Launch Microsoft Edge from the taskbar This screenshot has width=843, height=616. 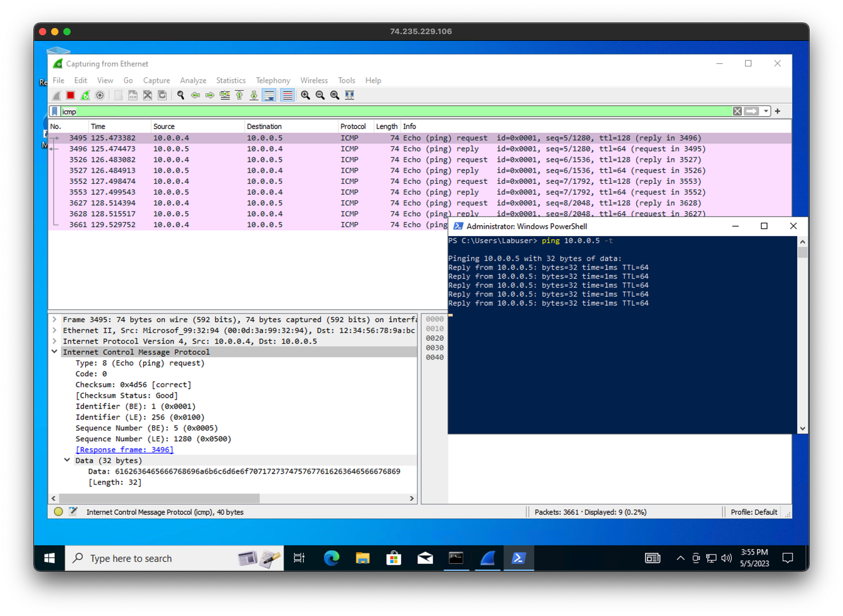click(331, 558)
